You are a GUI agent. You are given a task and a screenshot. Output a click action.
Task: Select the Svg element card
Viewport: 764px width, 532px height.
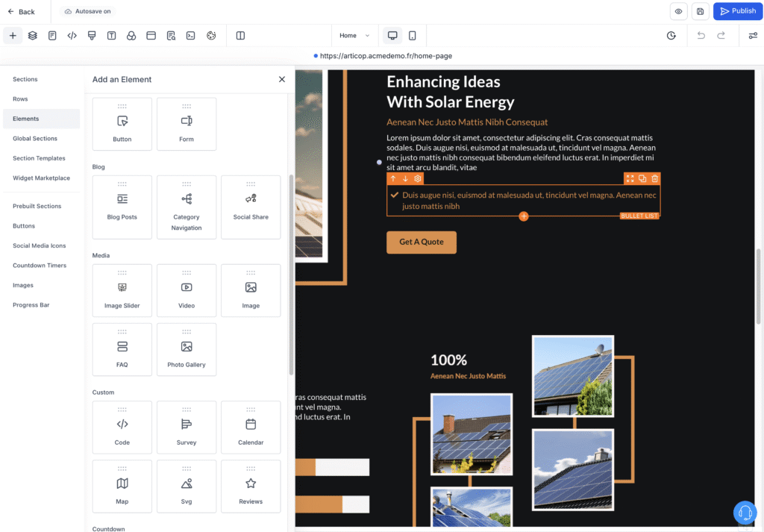[186, 486]
